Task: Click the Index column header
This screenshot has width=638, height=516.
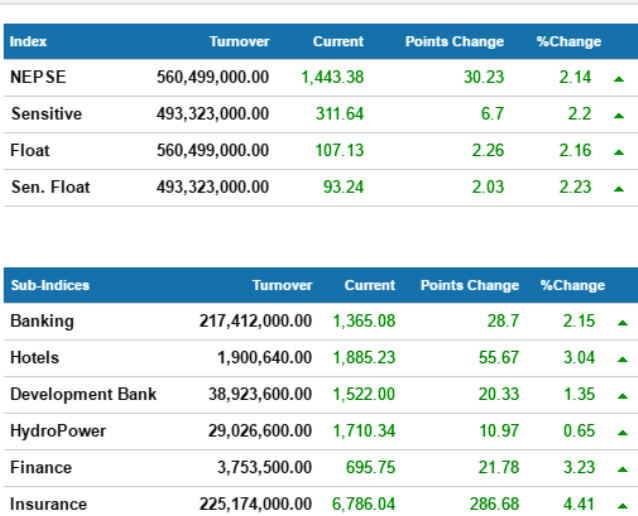Action: pyautogui.click(x=28, y=42)
